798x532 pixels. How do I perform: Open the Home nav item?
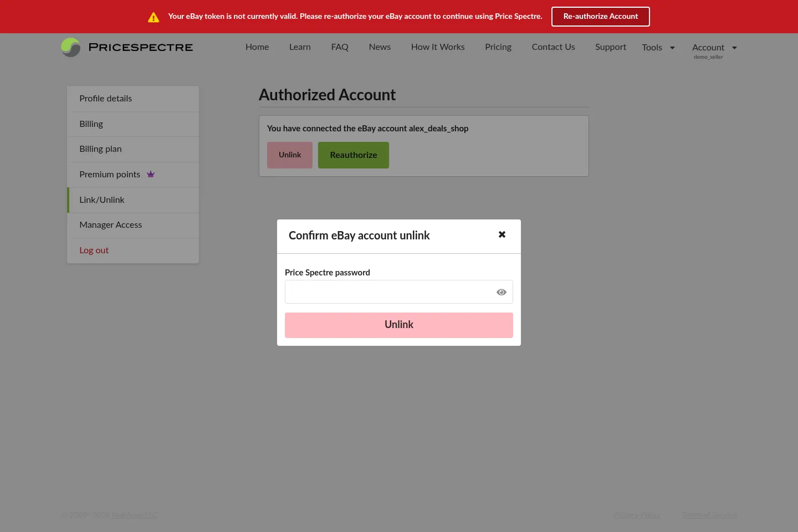(257, 47)
